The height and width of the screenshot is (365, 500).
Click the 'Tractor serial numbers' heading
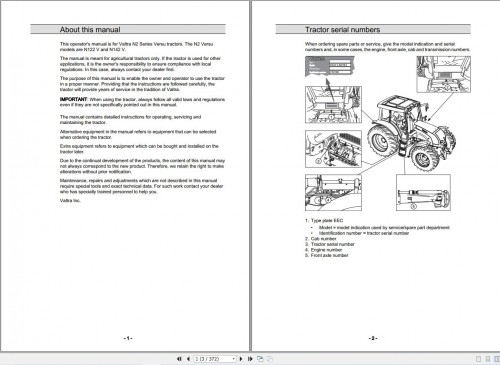click(x=342, y=30)
